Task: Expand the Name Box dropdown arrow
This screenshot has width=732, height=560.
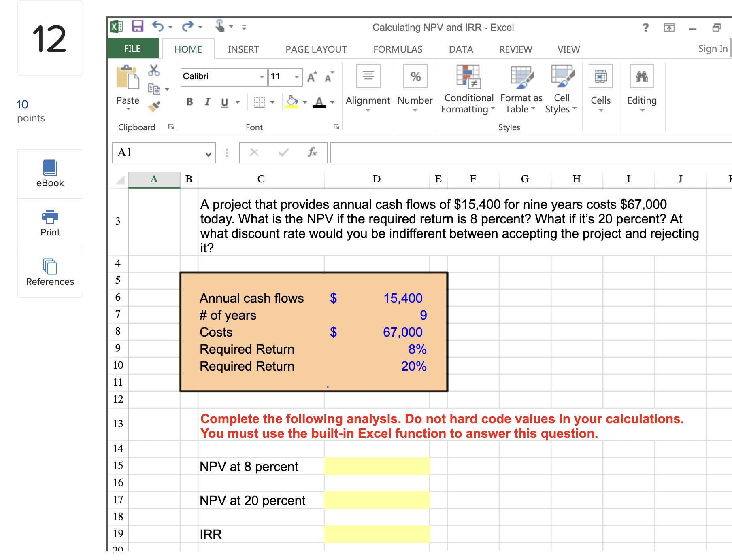Action: click(x=208, y=154)
